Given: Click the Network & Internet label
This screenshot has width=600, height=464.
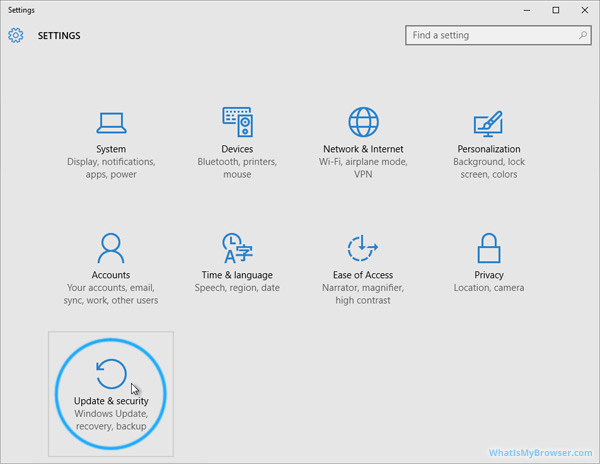Looking at the screenshot, I should point(363,149).
